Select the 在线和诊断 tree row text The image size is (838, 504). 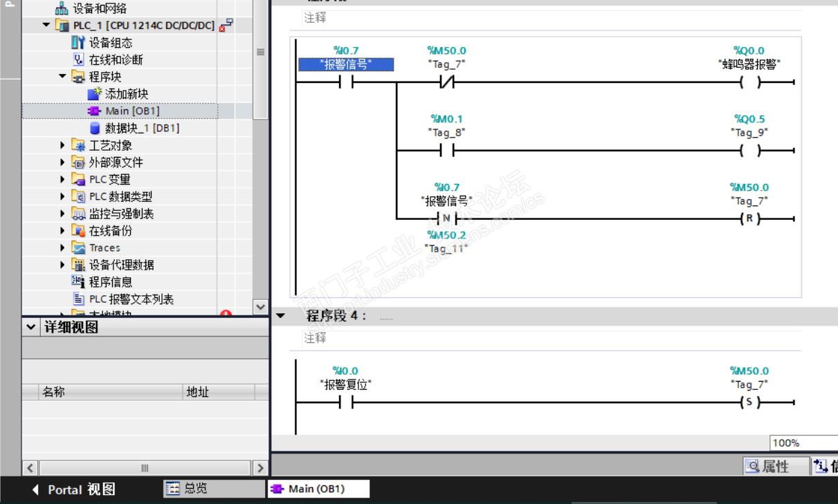click(116, 59)
